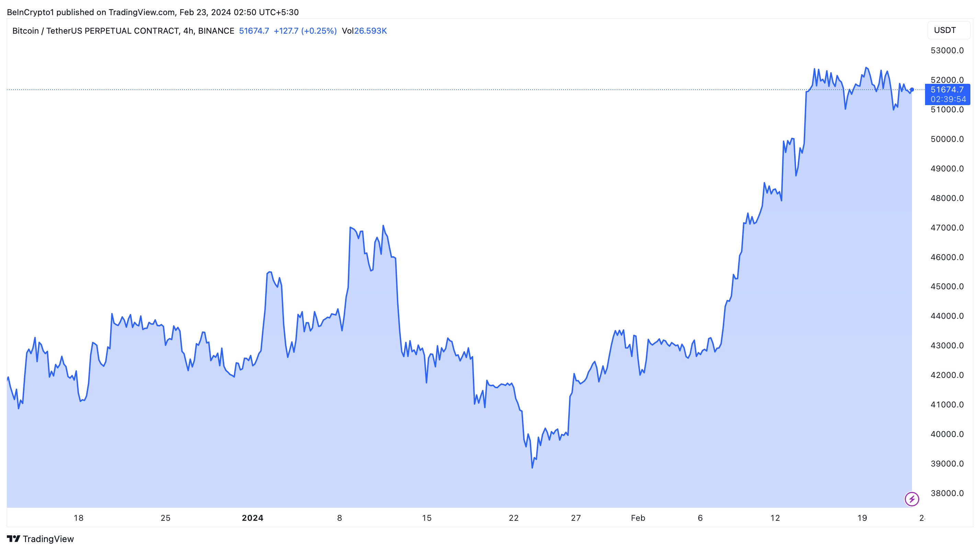Click the Feb label on time axis

tap(638, 518)
